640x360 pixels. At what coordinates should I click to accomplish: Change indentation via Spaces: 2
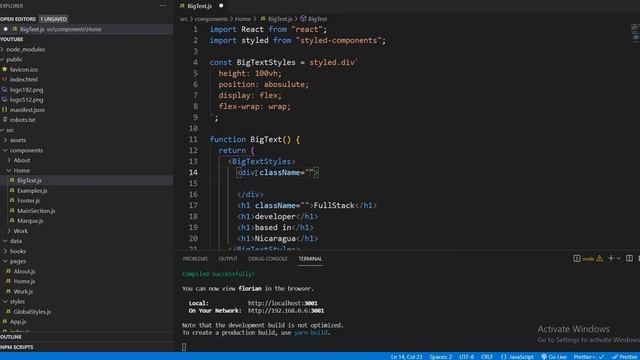point(440,357)
